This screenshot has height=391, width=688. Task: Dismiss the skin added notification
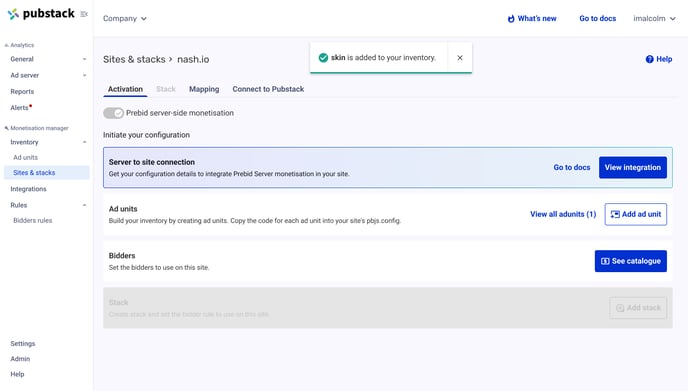click(x=460, y=57)
